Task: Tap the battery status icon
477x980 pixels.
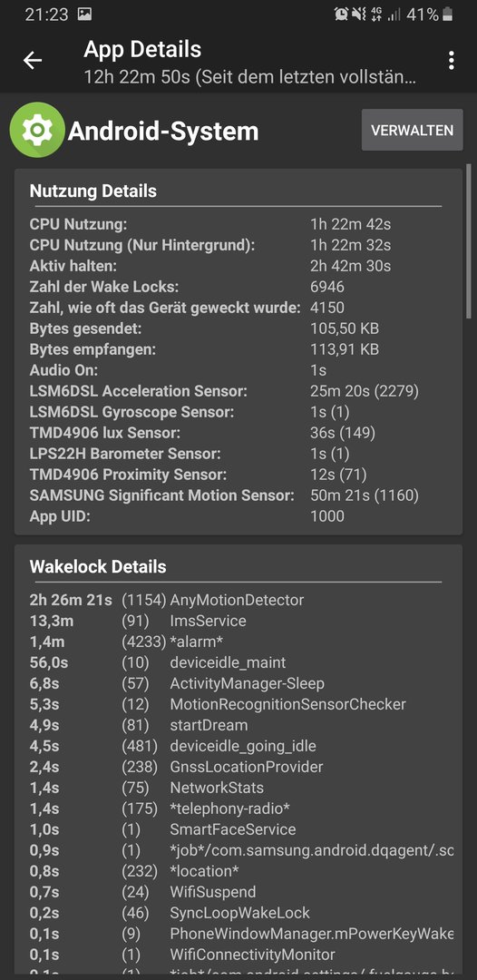Action: click(x=448, y=15)
